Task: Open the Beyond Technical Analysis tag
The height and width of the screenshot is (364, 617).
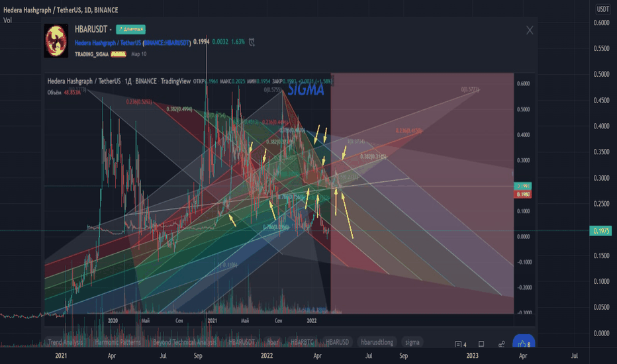Action: 185,342
